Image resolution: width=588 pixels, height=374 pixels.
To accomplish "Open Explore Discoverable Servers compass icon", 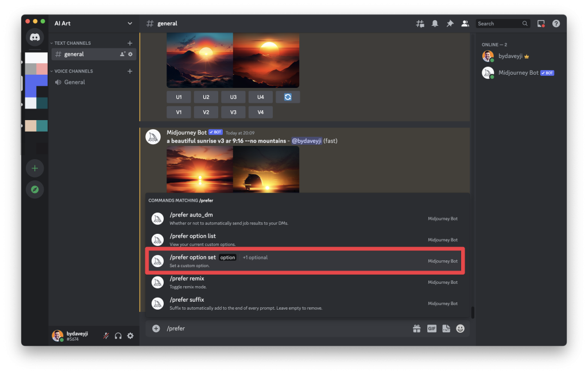I will coord(35,190).
